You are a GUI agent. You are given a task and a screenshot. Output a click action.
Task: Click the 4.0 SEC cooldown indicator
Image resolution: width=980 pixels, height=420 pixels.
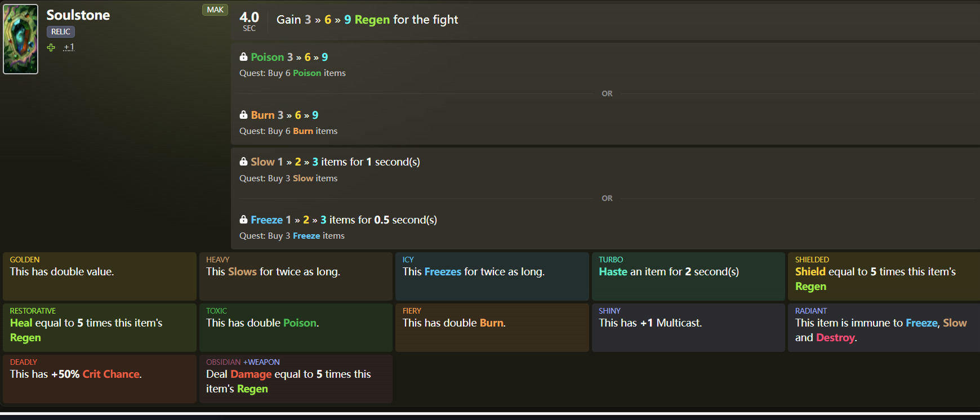249,21
